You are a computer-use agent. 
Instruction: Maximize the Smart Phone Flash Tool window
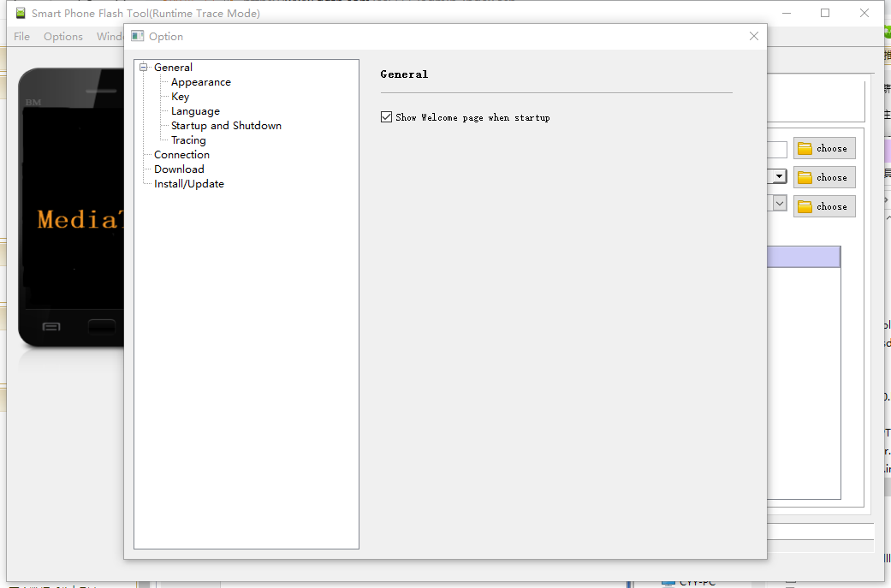click(825, 13)
